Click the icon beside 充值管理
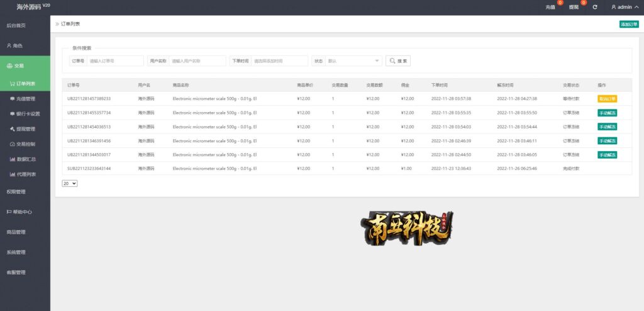 tap(12, 99)
